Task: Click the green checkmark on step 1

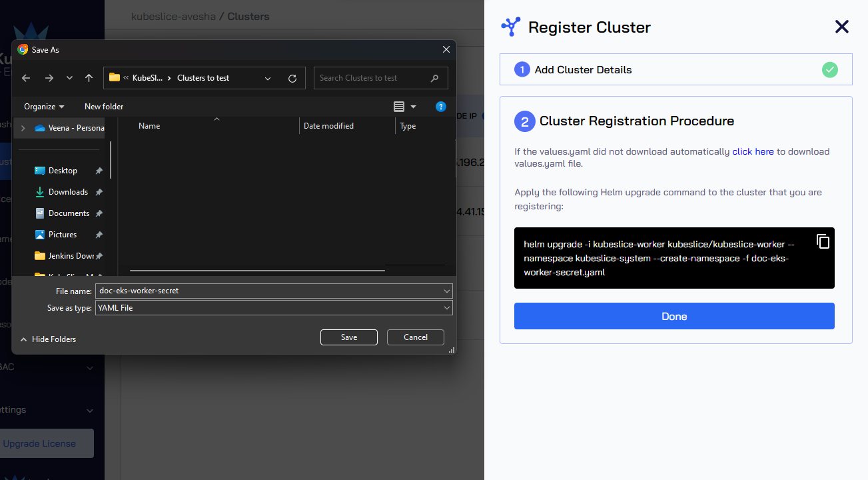Action: tap(829, 69)
